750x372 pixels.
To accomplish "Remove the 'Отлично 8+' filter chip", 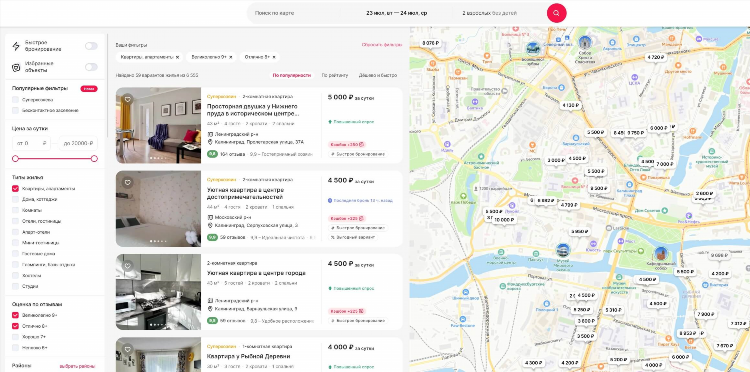I will click(x=274, y=57).
